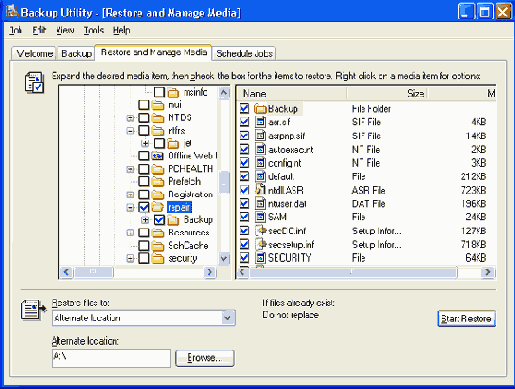Open the Edit menu
Screen dimensions: 515x389
(x=39, y=30)
